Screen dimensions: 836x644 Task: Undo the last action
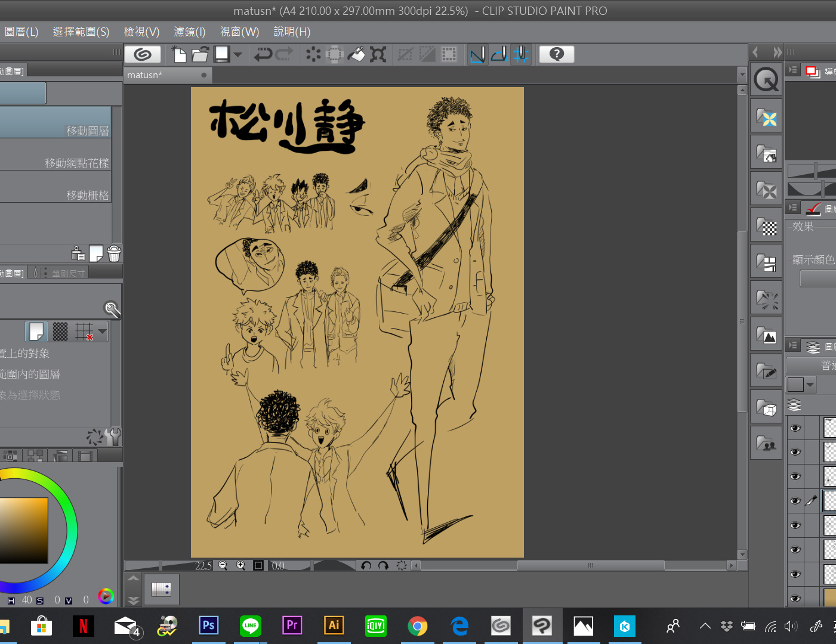coord(263,54)
